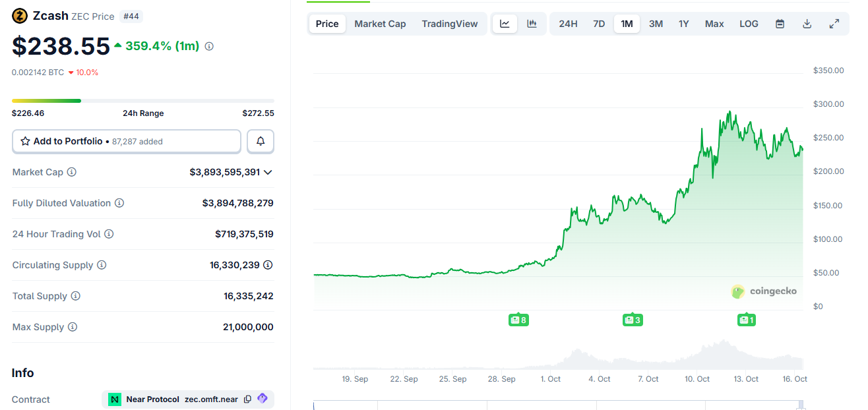Expand the Market Cap breakdown chevron
This screenshot has height=410, width=868.
click(268, 172)
